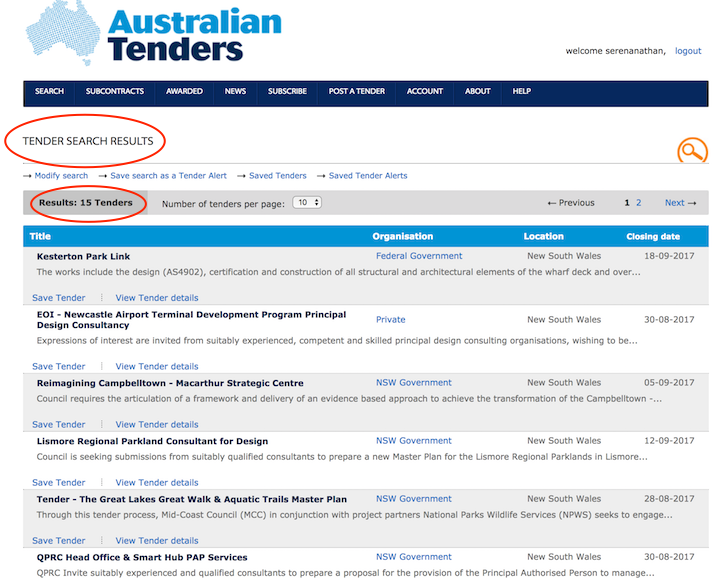Image resolution: width=720 pixels, height=578 pixels.
Task: View Tender details for Reimagining Campbelltown
Action: [x=157, y=425]
